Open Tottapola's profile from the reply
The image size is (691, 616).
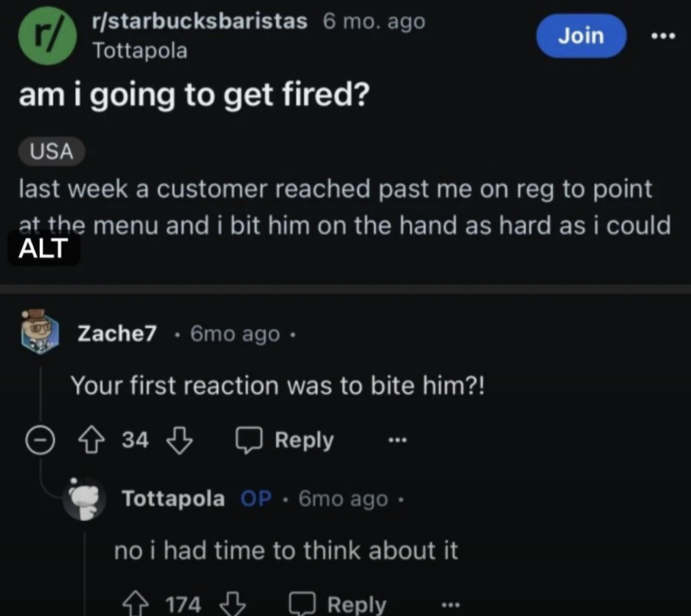point(173,499)
